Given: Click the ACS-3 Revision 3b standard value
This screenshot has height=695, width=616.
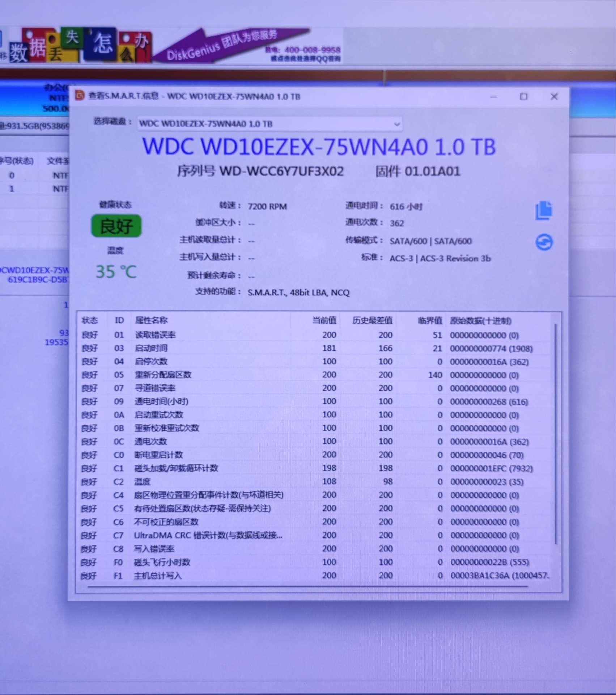Looking at the screenshot, I should (x=440, y=258).
